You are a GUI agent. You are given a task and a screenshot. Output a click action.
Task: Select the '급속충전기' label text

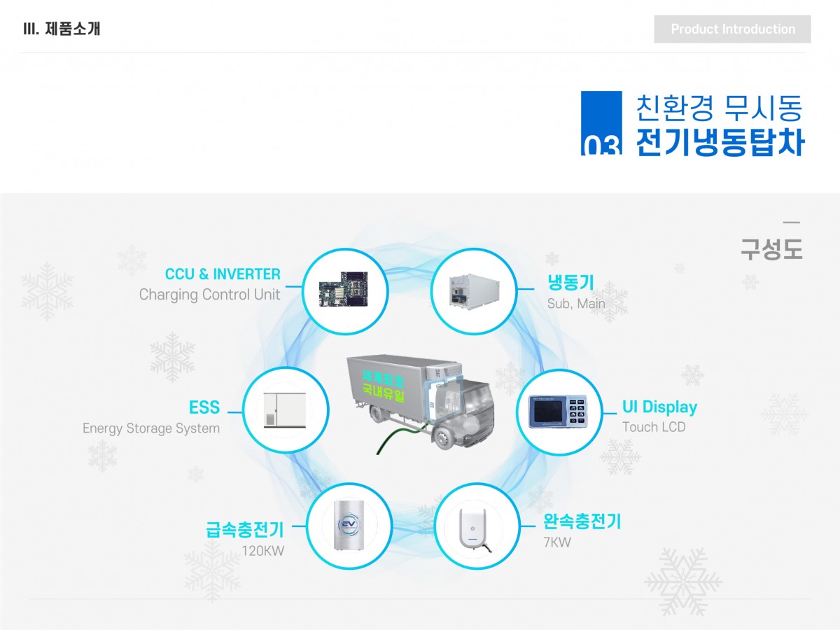pos(245,530)
